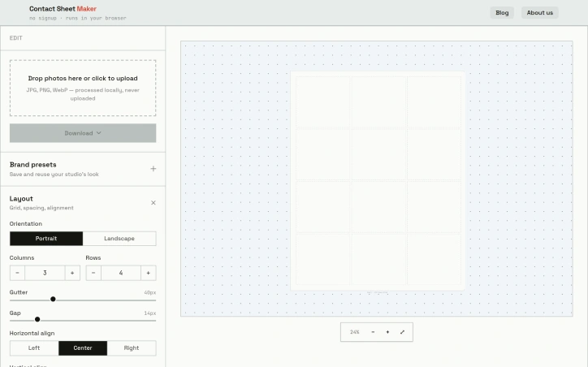Click the Columns value field

point(45,273)
